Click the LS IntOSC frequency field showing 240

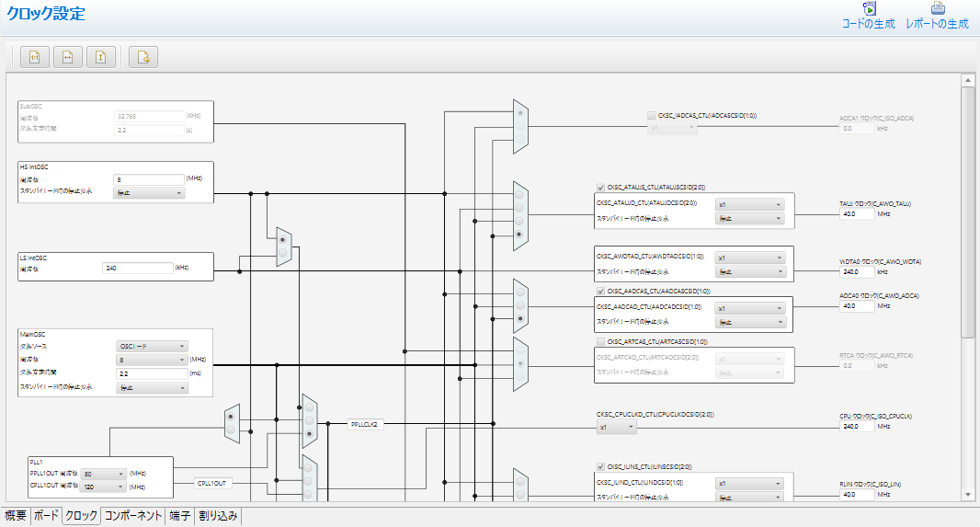tap(138, 268)
